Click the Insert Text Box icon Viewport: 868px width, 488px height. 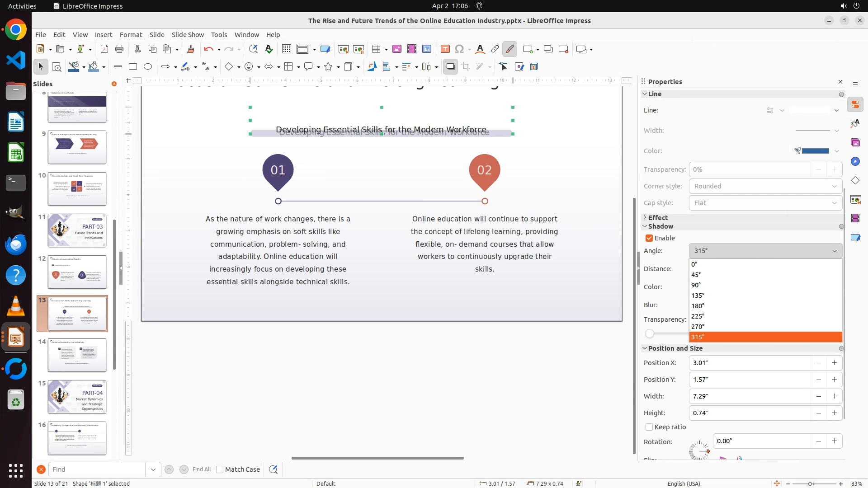(445, 49)
